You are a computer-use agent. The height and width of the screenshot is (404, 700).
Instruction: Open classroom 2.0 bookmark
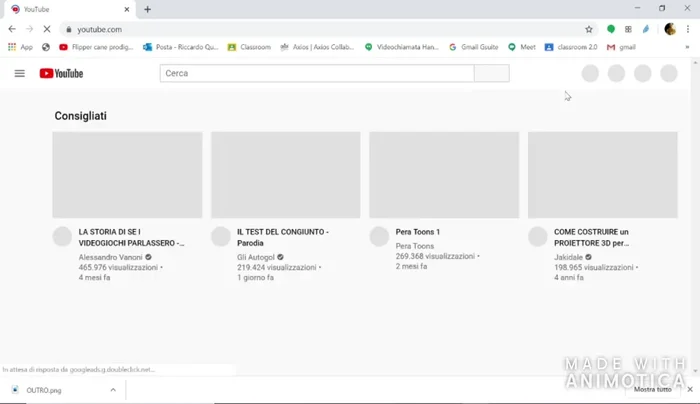pyautogui.click(x=571, y=47)
